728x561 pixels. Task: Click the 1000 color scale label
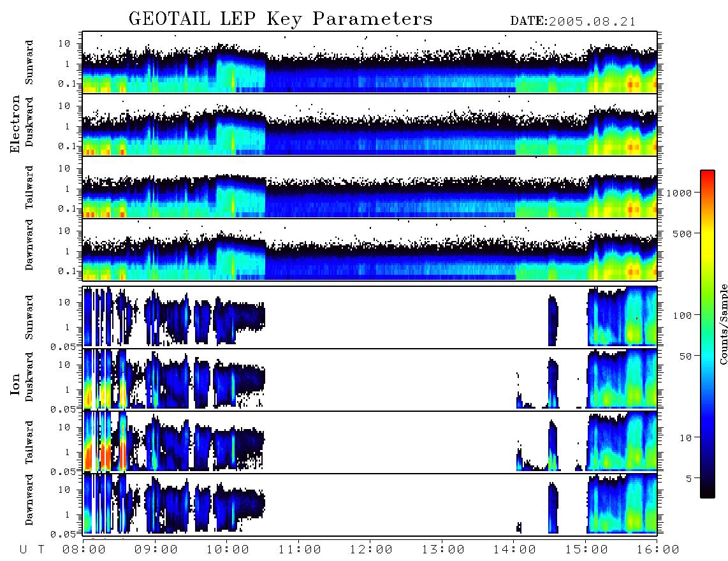click(x=679, y=193)
